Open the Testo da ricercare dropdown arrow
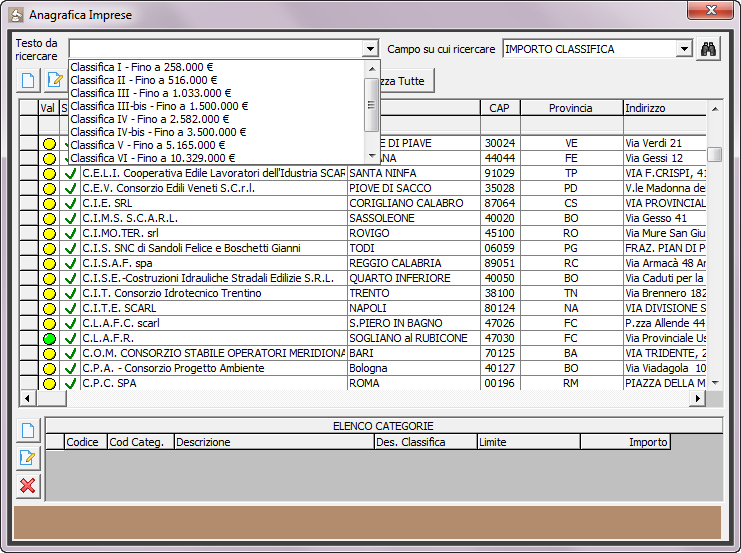The image size is (741, 553). [x=370, y=49]
